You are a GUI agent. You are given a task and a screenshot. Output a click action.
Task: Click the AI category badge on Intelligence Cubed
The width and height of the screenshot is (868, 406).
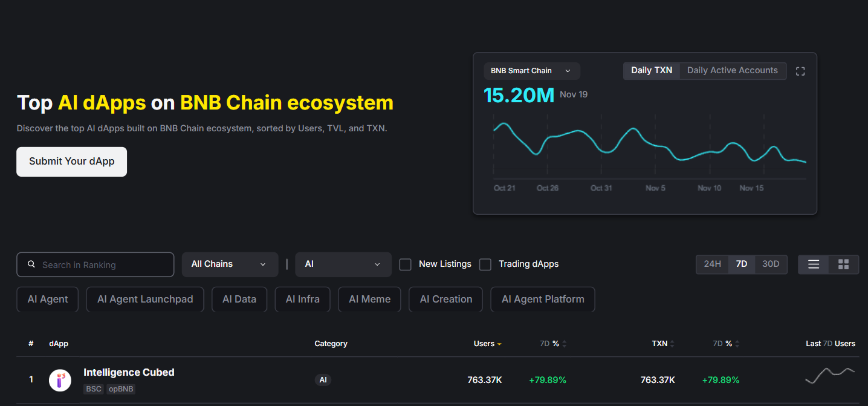tap(323, 379)
